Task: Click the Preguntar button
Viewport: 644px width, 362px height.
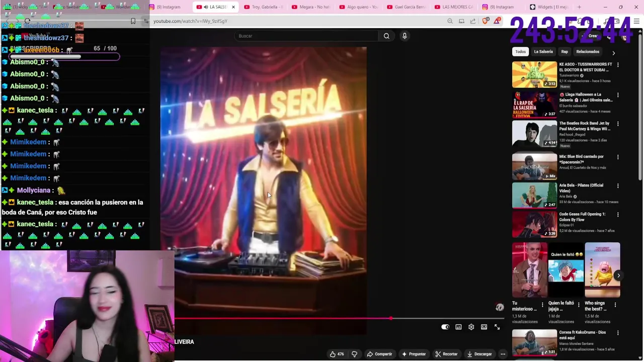Action: [414, 354]
